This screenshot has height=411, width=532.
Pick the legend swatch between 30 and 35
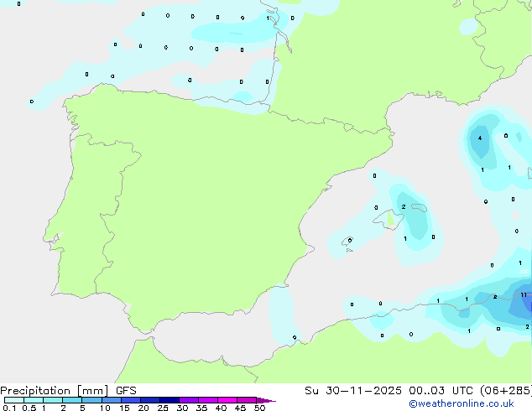click(x=189, y=400)
